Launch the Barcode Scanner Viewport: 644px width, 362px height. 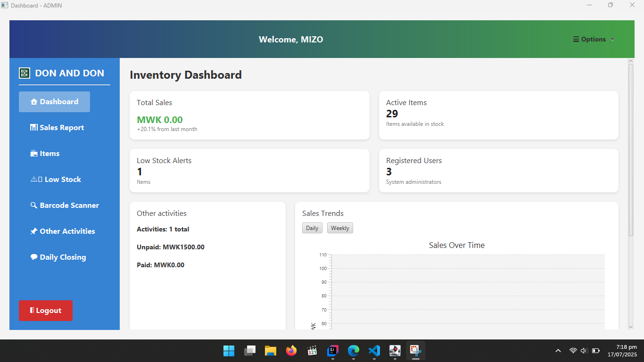(x=65, y=206)
